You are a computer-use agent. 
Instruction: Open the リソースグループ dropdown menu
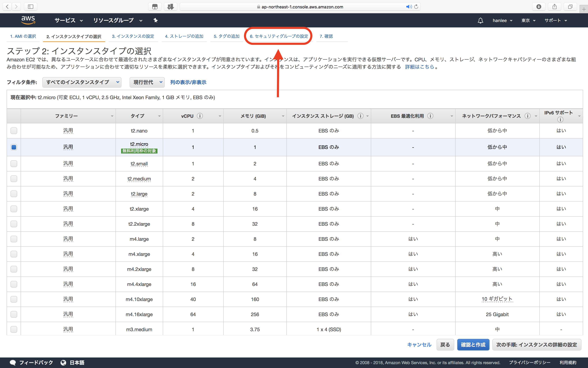click(x=118, y=21)
